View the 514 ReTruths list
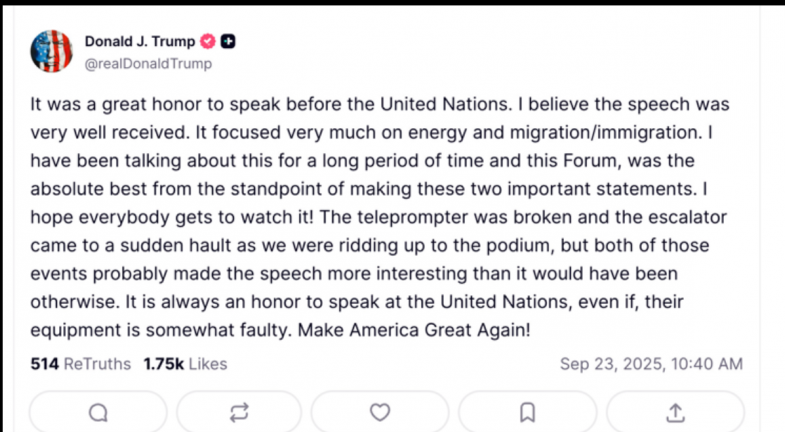The image size is (785, 432). click(81, 364)
